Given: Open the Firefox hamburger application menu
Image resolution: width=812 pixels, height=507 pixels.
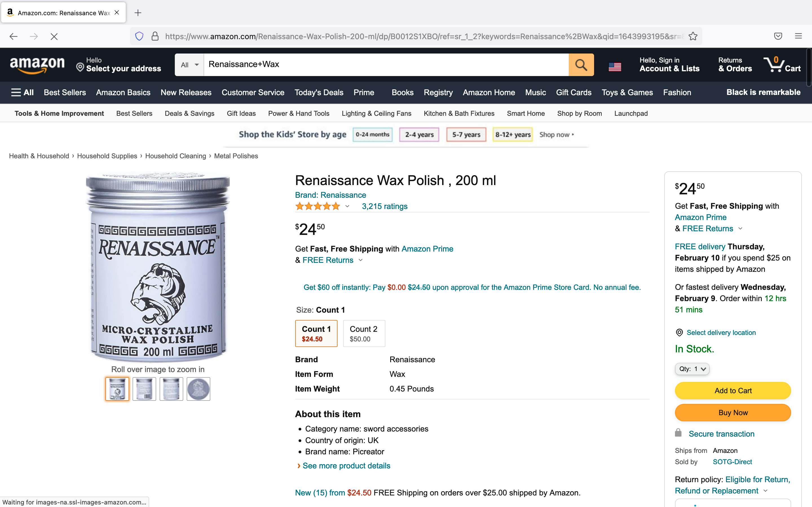Looking at the screenshot, I should [x=798, y=36].
